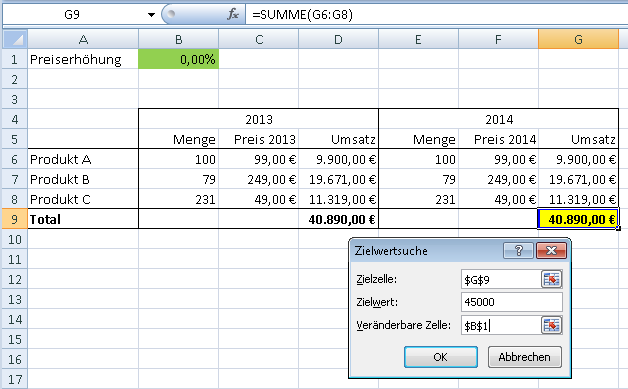Image resolution: width=628 pixels, height=389 pixels.
Task: Click the Zielzelle range selector icon
Action: pyautogui.click(x=552, y=279)
